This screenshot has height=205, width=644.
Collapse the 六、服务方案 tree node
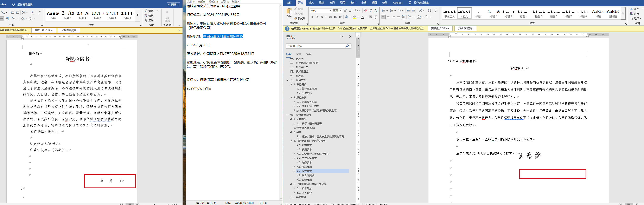pos(287,80)
